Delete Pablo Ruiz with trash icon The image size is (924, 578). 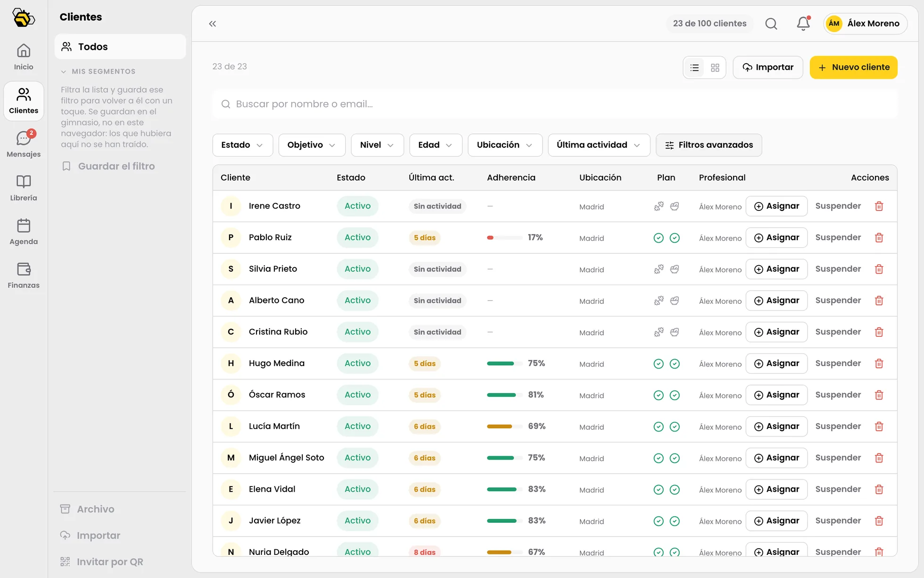click(x=879, y=237)
